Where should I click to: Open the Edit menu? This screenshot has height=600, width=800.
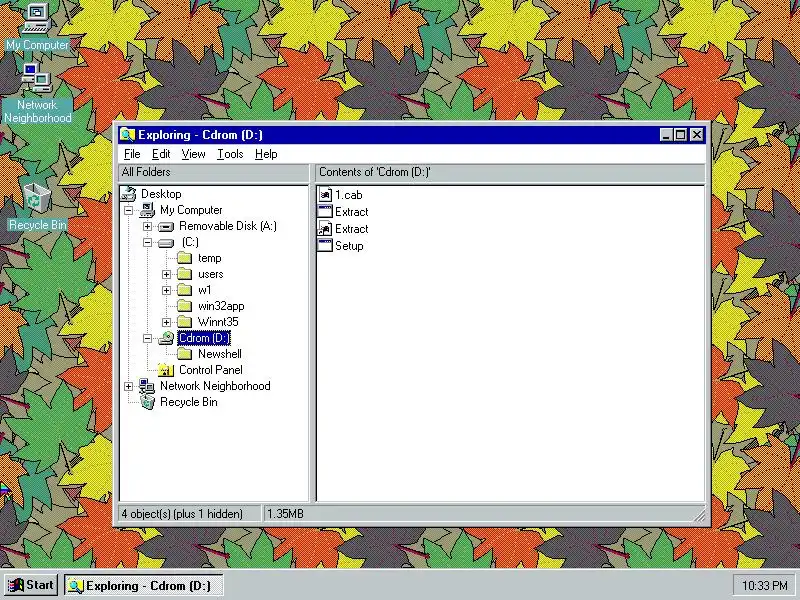click(161, 154)
